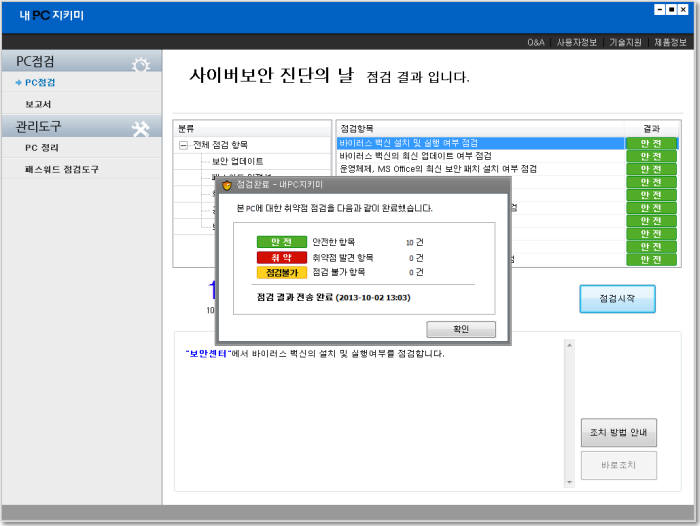The height and width of the screenshot is (526, 700).
Task: Click the green 안전 badge in dialog
Action: click(282, 242)
